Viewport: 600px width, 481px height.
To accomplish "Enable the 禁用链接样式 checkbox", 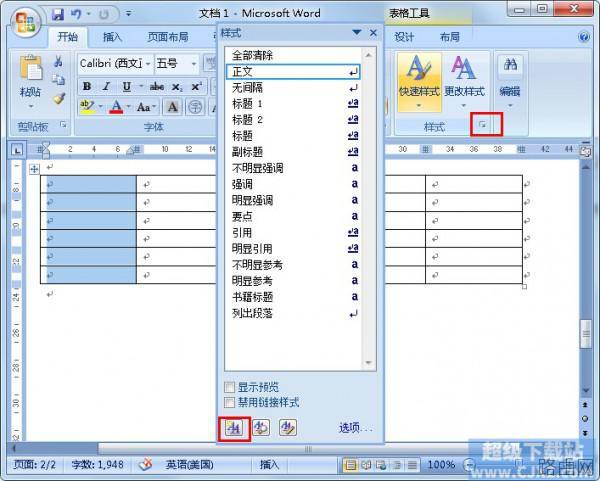I will (x=229, y=403).
